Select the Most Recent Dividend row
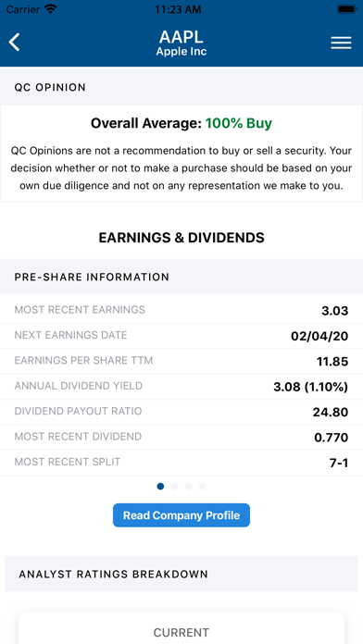This screenshot has width=363, height=644. pos(181,438)
